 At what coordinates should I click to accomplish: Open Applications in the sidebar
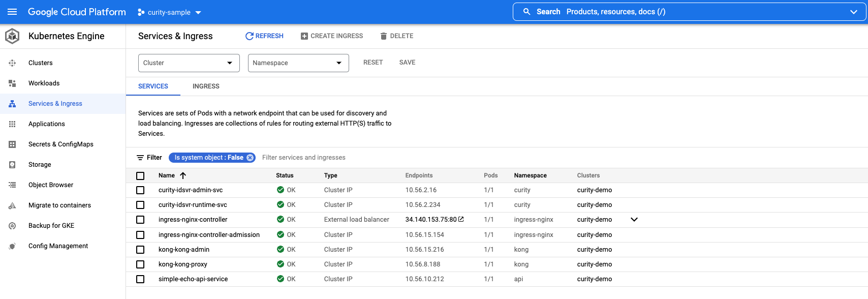pyautogui.click(x=47, y=124)
